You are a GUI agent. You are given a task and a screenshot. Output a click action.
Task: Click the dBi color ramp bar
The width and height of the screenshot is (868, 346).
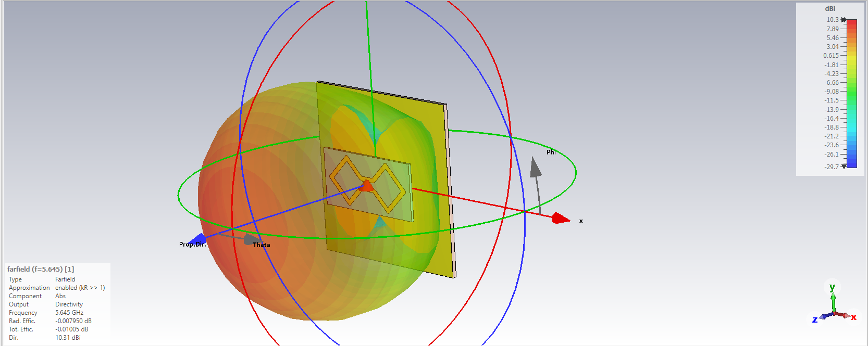tap(851, 94)
